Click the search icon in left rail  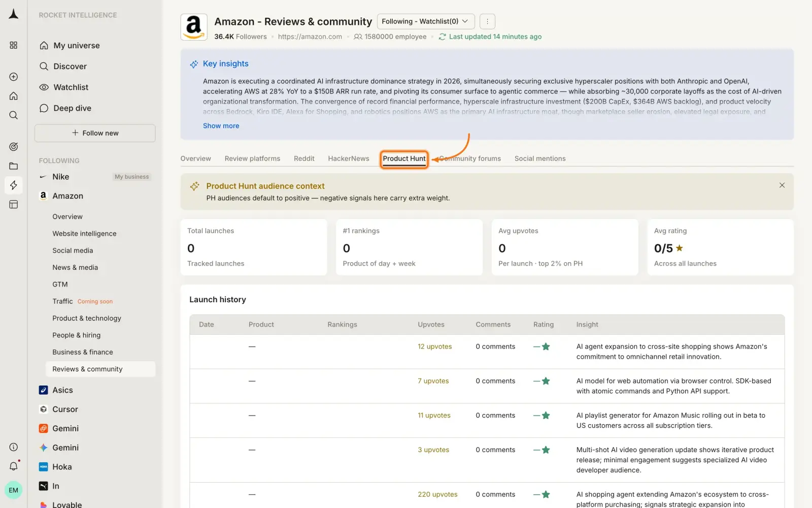(x=14, y=115)
